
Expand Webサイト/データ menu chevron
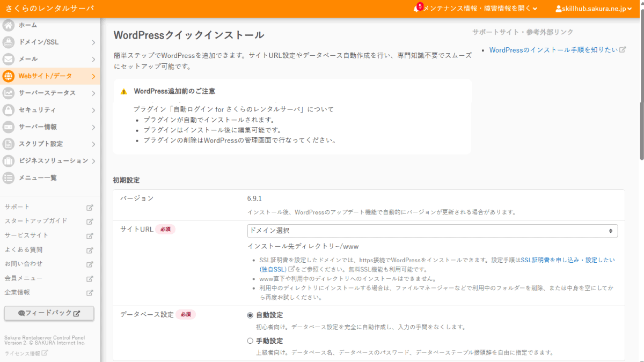pos(93,76)
